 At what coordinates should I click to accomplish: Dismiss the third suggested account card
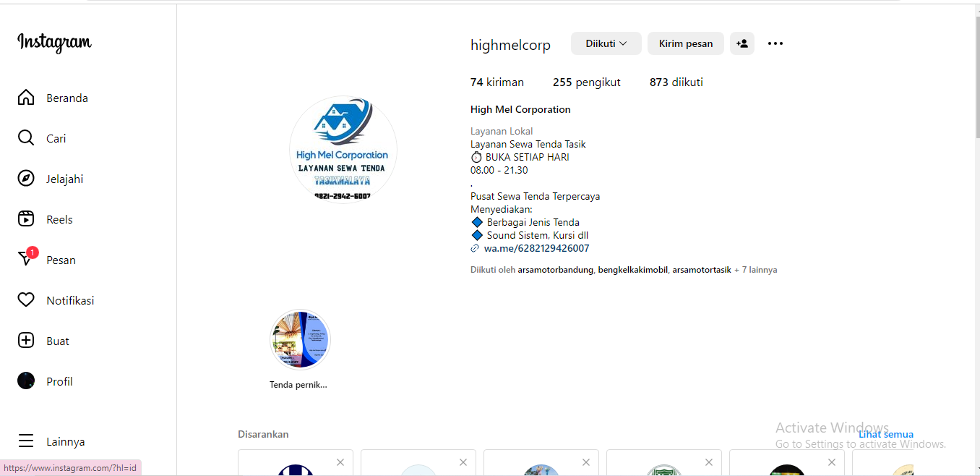click(x=586, y=462)
